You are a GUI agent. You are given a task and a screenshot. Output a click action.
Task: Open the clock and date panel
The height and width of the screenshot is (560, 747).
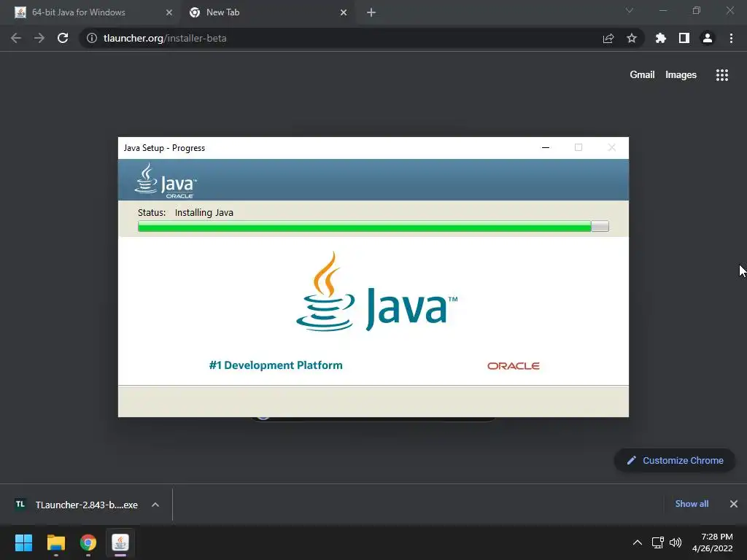(x=712, y=542)
